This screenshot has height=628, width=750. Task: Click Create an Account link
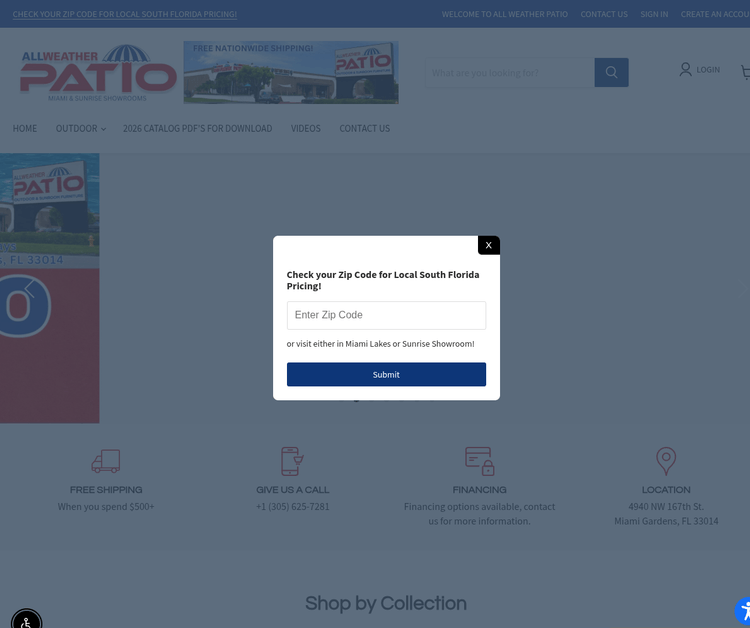[715, 14]
